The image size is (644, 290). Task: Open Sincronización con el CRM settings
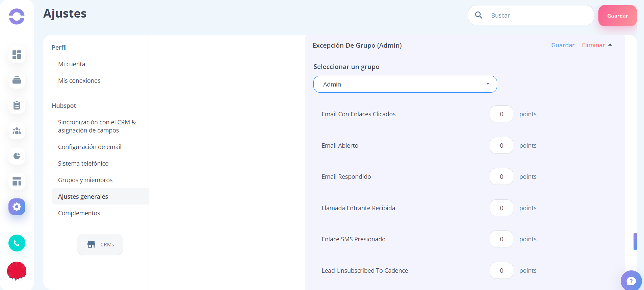tap(97, 126)
